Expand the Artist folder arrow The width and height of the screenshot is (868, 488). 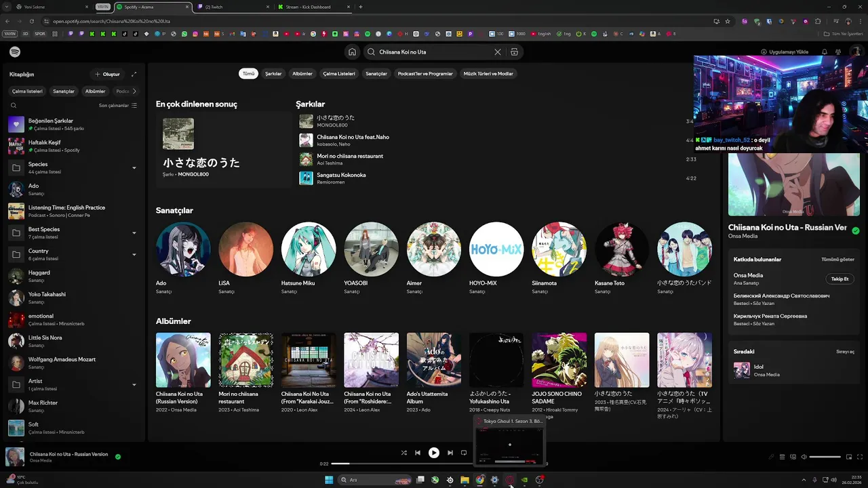click(x=134, y=385)
